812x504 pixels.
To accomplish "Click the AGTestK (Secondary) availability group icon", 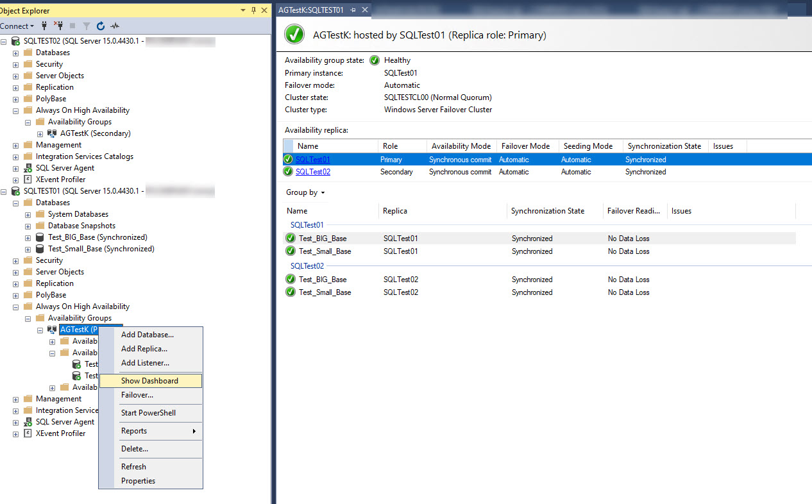I will (53, 133).
